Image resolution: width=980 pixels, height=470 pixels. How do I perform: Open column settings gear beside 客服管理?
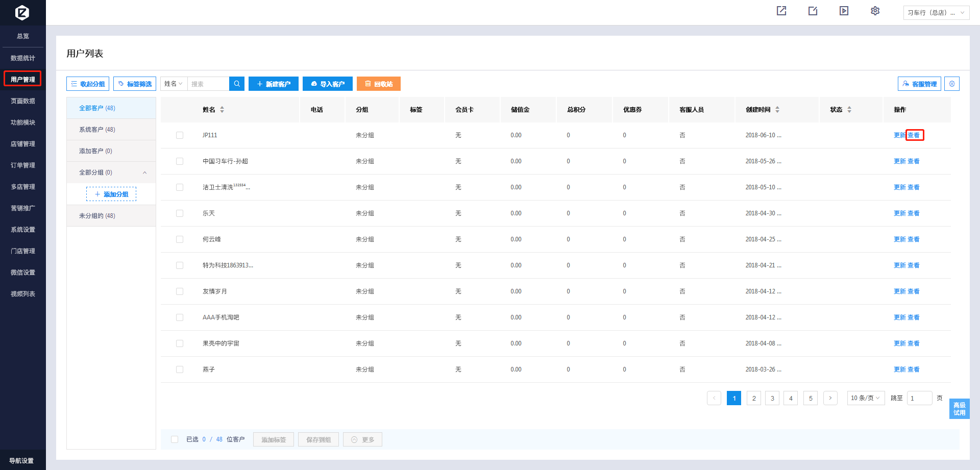click(x=952, y=84)
